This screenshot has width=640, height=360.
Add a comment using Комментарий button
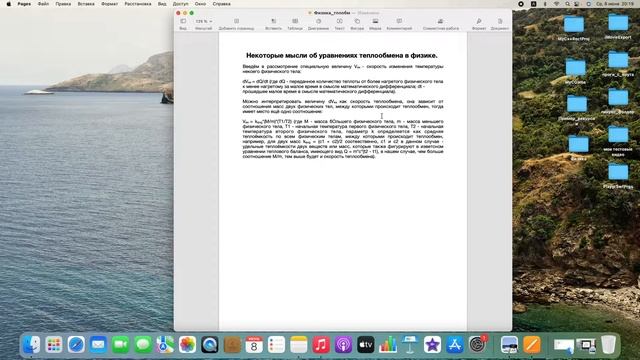tap(399, 24)
